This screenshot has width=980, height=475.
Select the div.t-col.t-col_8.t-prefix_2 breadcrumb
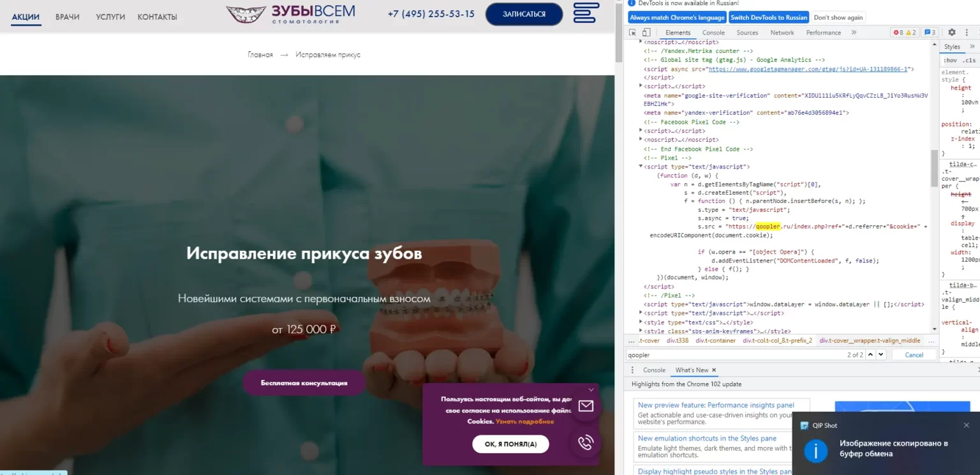[777, 340]
